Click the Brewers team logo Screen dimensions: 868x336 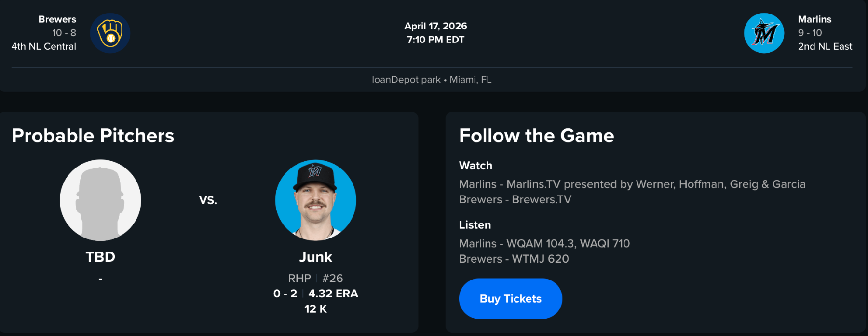click(x=110, y=33)
